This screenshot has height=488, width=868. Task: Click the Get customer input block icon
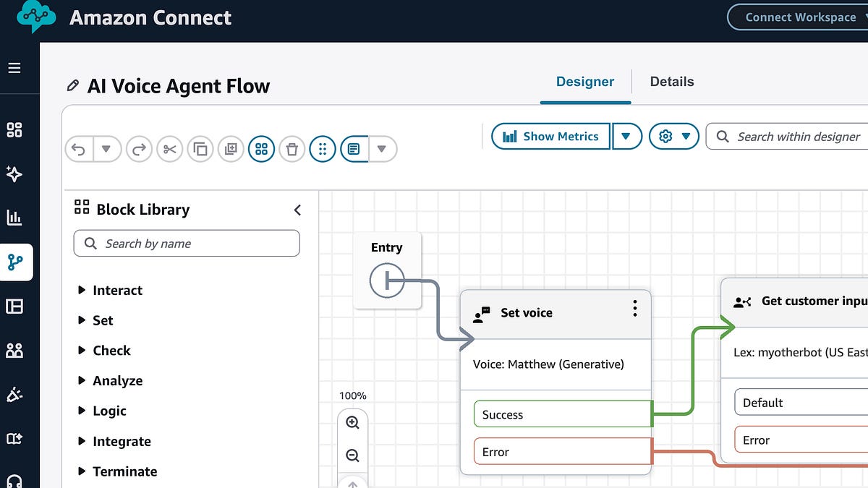742,302
